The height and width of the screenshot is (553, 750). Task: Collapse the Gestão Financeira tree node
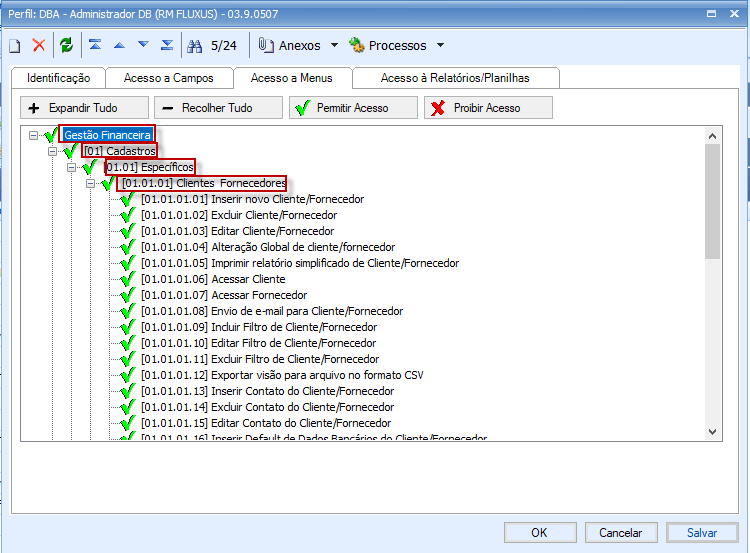(33, 135)
